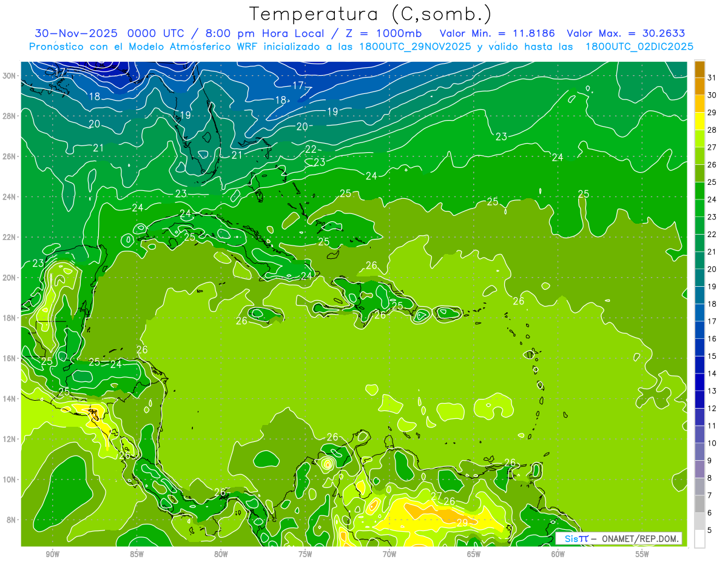The height and width of the screenshot is (562, 728).
Task: Click the "15" label on color legend
Action: point(712,356)
